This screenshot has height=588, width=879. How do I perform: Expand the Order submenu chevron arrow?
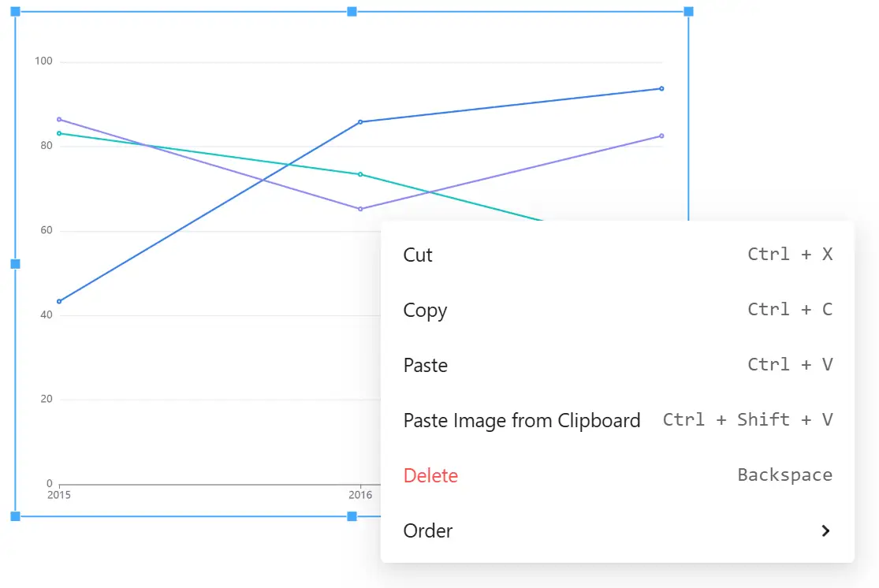coord(825,530)
